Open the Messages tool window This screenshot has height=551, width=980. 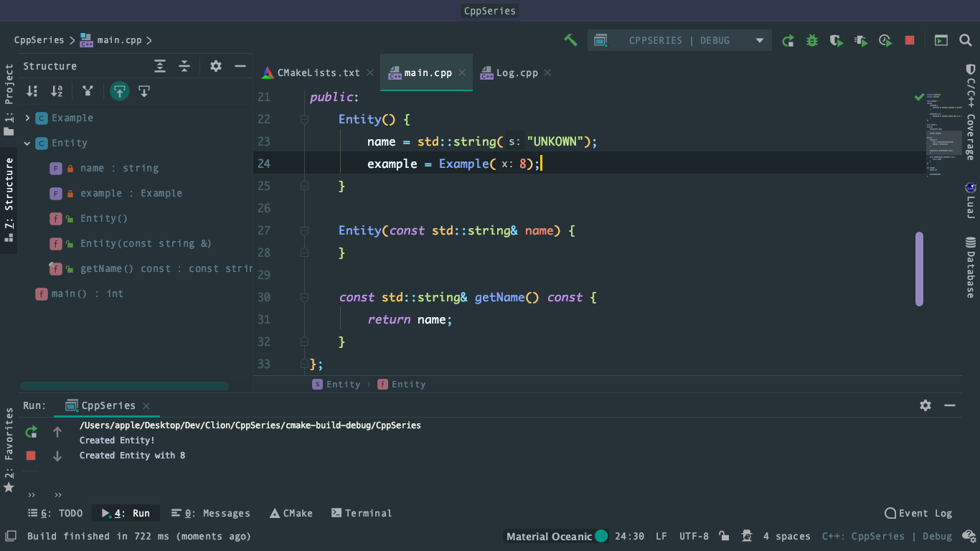pyautogui.click(x=211, y=513)
